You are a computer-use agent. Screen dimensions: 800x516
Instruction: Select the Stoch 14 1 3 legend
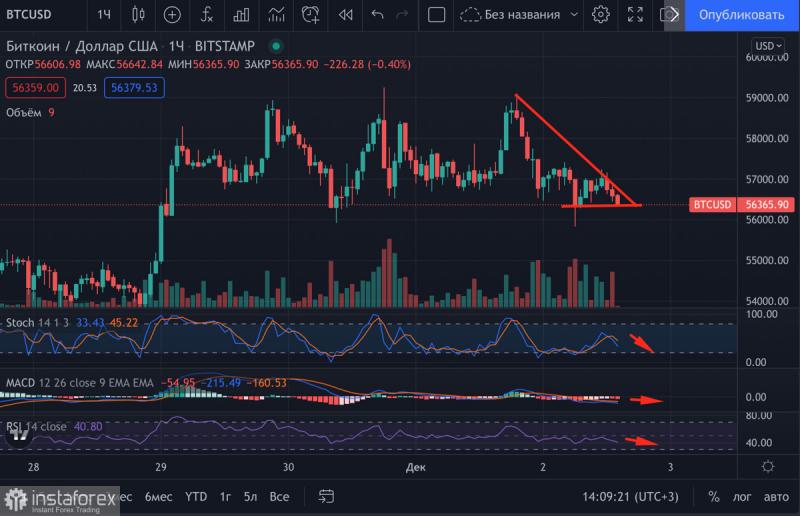click(37, 323)
